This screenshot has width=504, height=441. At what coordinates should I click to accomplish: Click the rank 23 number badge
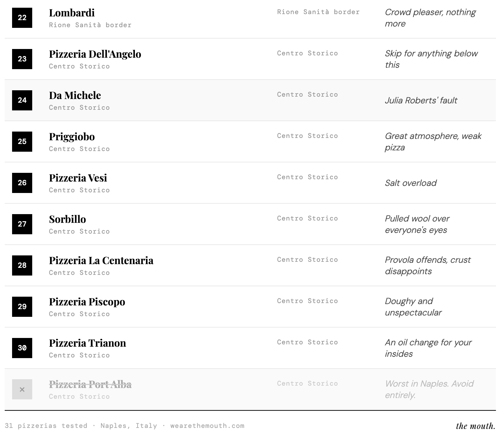tap(22, 59)
